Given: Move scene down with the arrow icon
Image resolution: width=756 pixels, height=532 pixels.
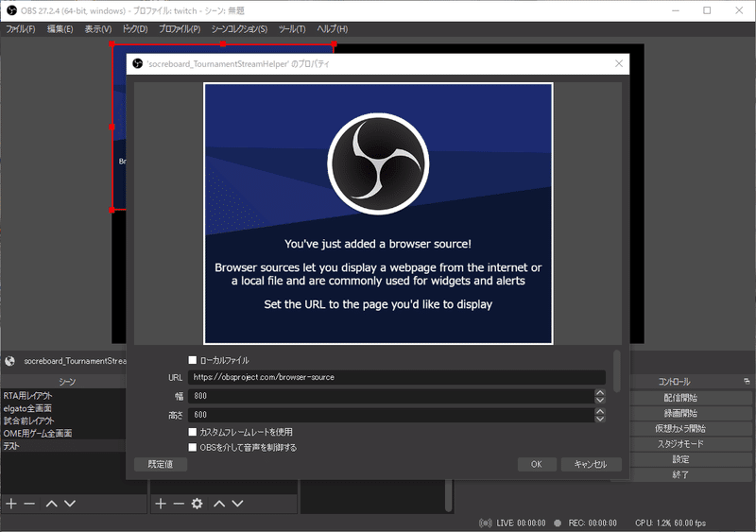Looking at the screenshot, I should point(70,504).
